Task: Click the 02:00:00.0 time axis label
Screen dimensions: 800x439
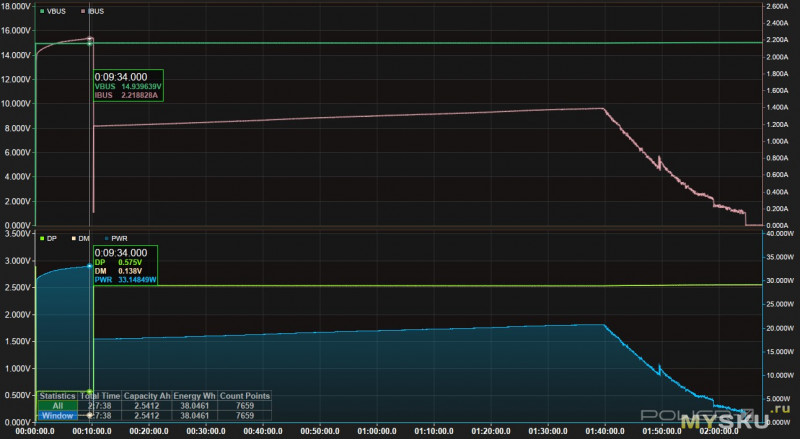Action: click(718, 431)
